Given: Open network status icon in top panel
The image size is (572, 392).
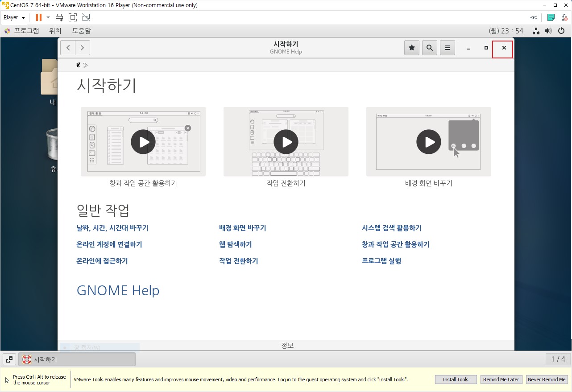Looking at the screenshot, I should pyautogui.click(x=536, y=31).
